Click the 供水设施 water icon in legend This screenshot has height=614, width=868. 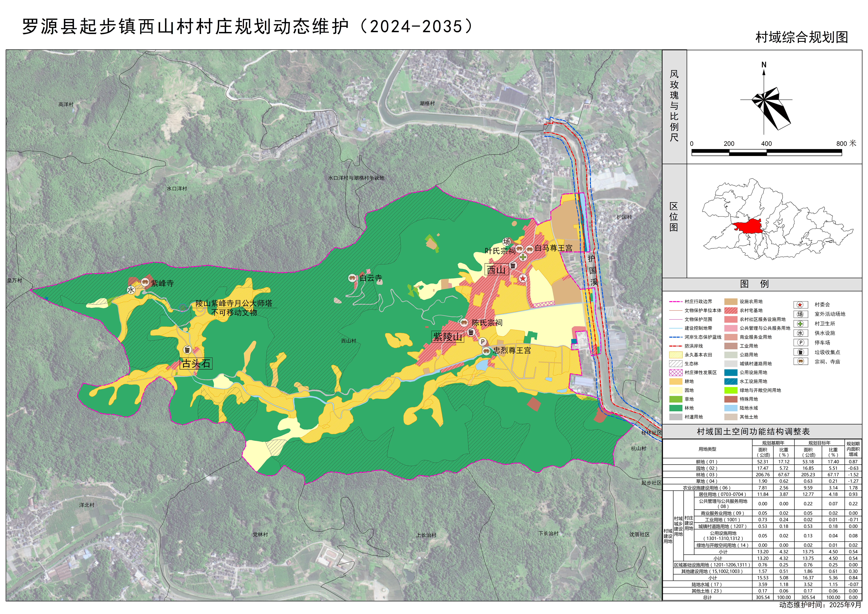(800, 333)
